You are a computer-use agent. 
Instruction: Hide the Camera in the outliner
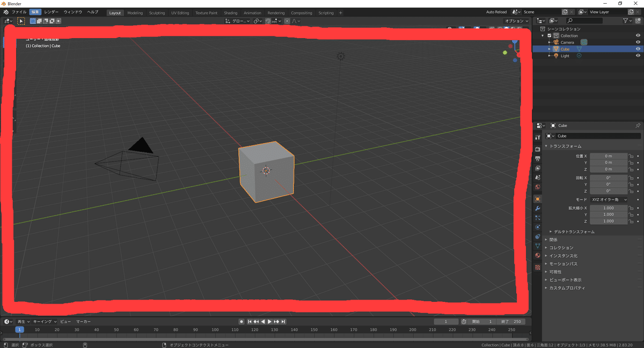pyautogui.click(x=638, y=42)
